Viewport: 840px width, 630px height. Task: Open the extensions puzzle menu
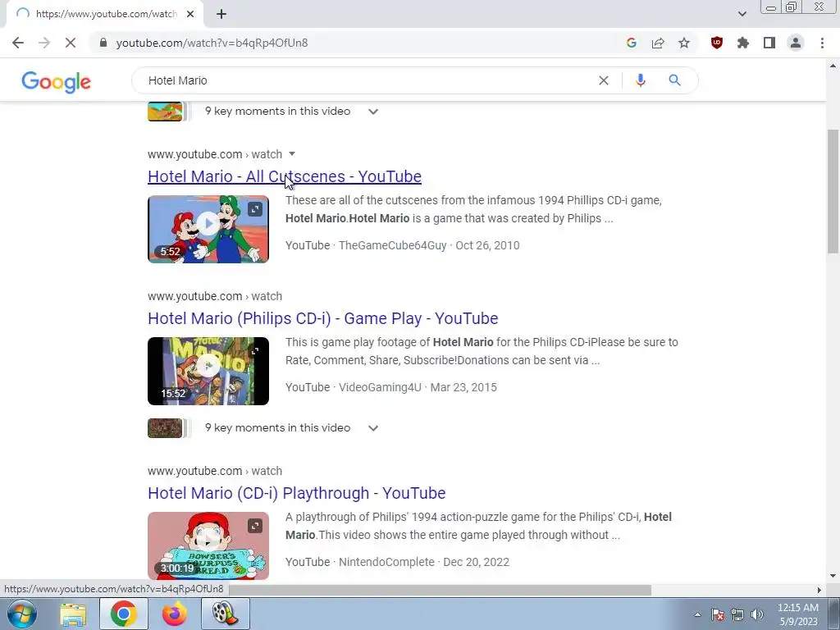click(x=743, y=43)
